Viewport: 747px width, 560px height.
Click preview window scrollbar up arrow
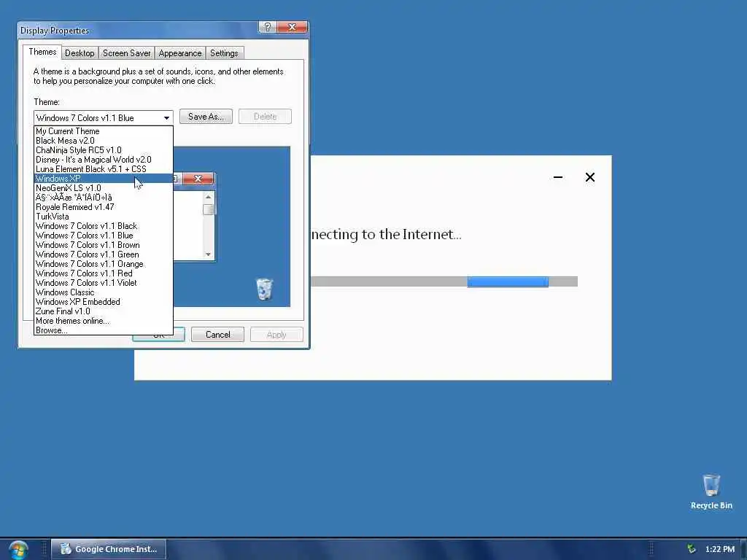pyautogui.click(x=208, y=197)
